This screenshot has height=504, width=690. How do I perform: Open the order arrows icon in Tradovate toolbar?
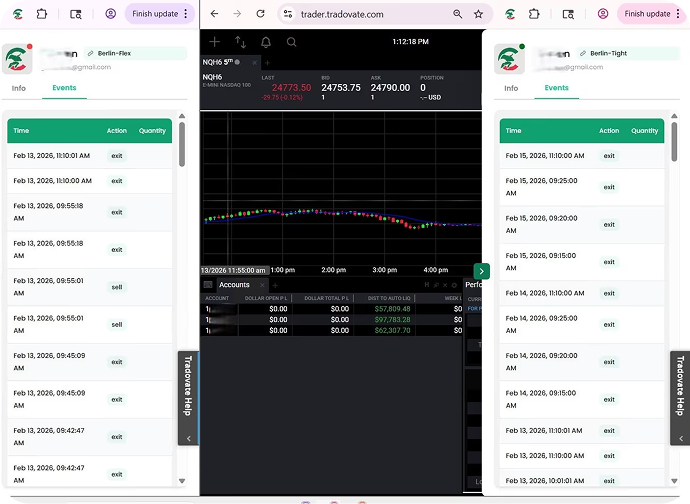click(x=240, y=42)
